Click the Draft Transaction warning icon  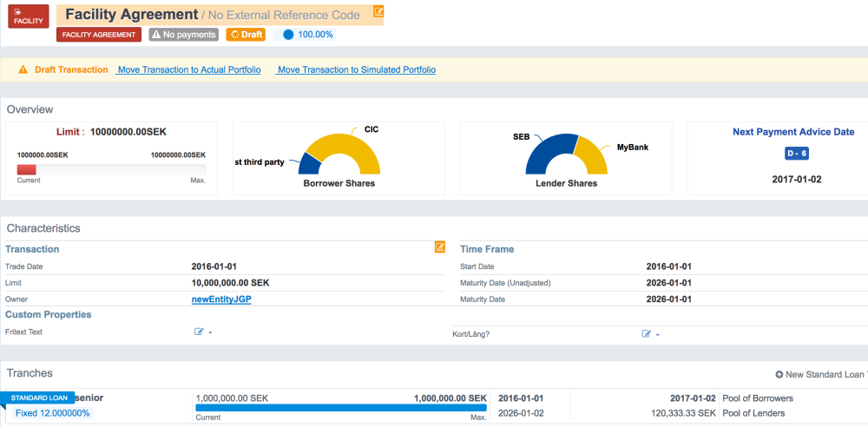click(x=23, y=69)
